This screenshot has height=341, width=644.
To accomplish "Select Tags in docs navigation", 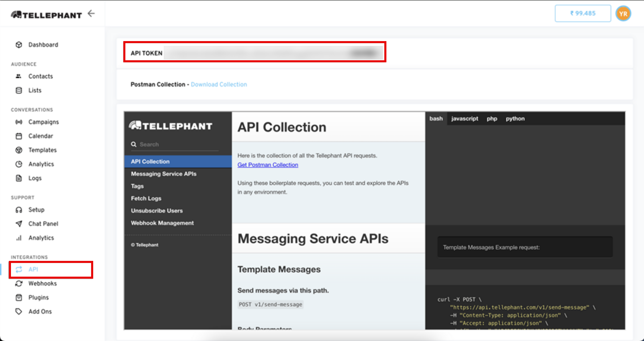I will point(178,186).
